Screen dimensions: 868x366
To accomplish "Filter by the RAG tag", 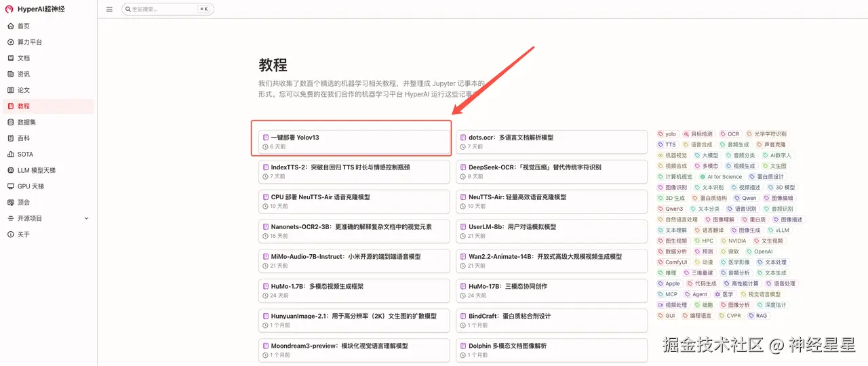I will click(x=758, y=316).
